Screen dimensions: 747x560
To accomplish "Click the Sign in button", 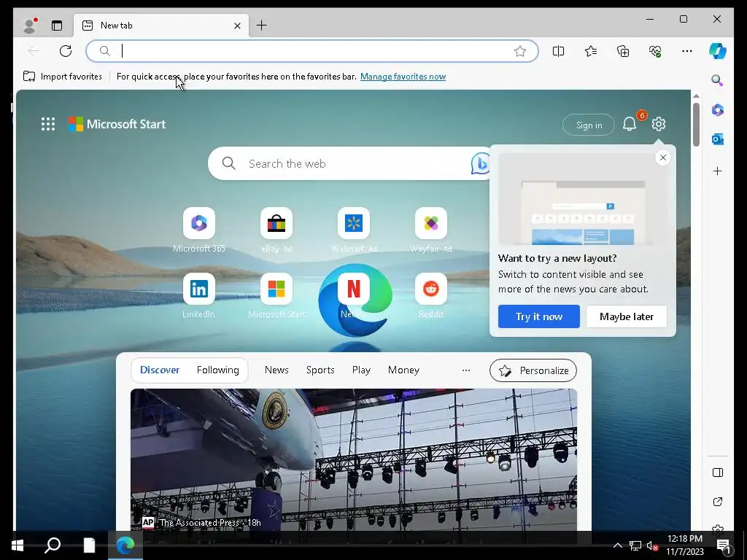I will pos(589,125).
